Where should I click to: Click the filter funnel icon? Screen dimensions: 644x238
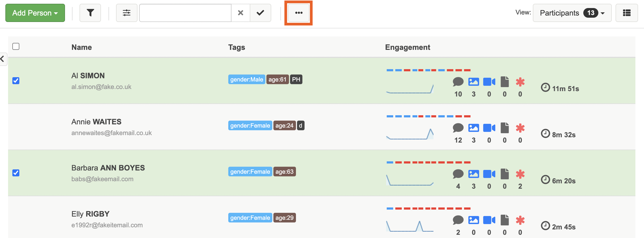(90, 13)
